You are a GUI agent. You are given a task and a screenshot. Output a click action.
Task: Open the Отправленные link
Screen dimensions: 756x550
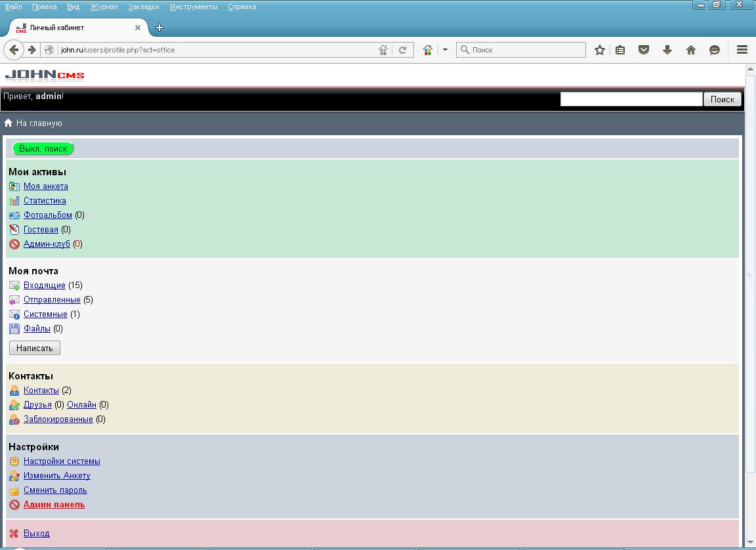[x=52, y=300]
